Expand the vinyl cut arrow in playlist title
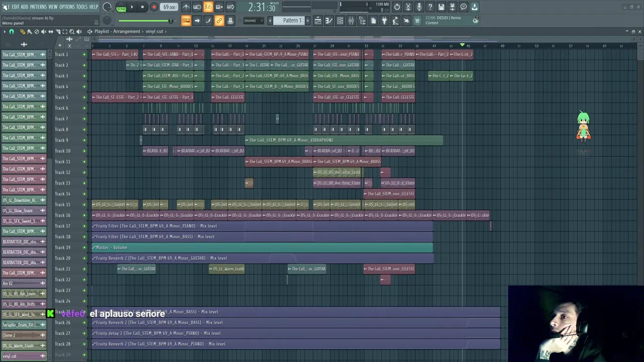644x362 pixels. point(166,32)
